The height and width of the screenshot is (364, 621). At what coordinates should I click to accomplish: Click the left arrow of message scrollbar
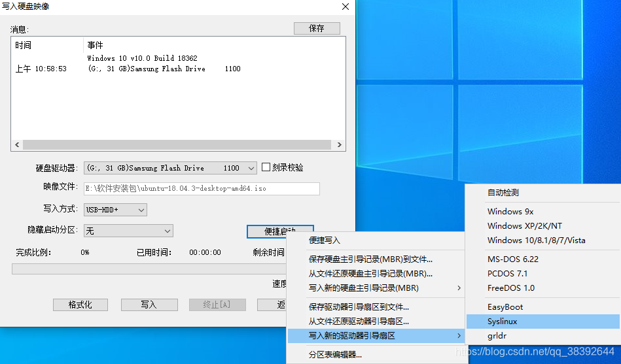[x=17, y=145]
